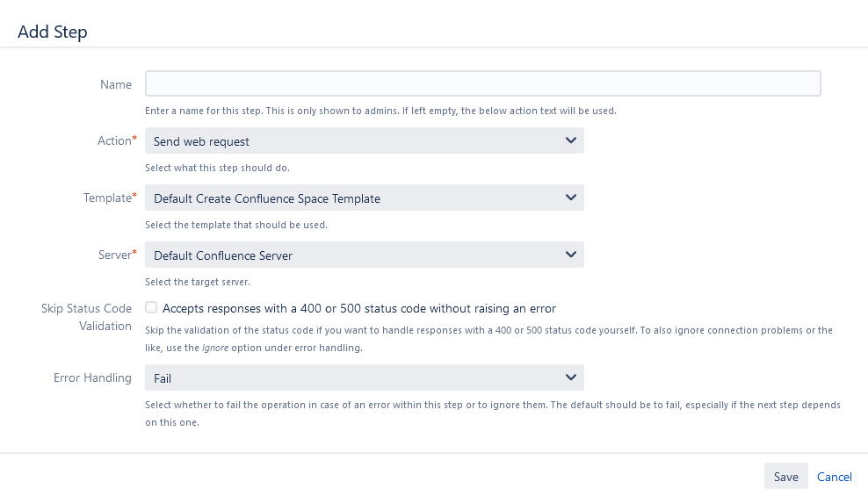The width and height of the screenshot is (868, 496).
Task: Click the 'Skip Status Code Validation' label
Action: pos(86,317)
